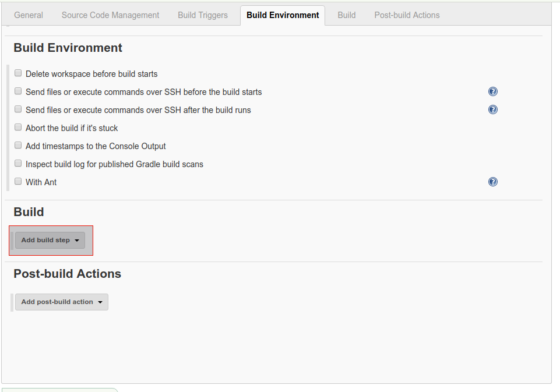Check Send files over SSH before build starts

[x=18, y=91]
